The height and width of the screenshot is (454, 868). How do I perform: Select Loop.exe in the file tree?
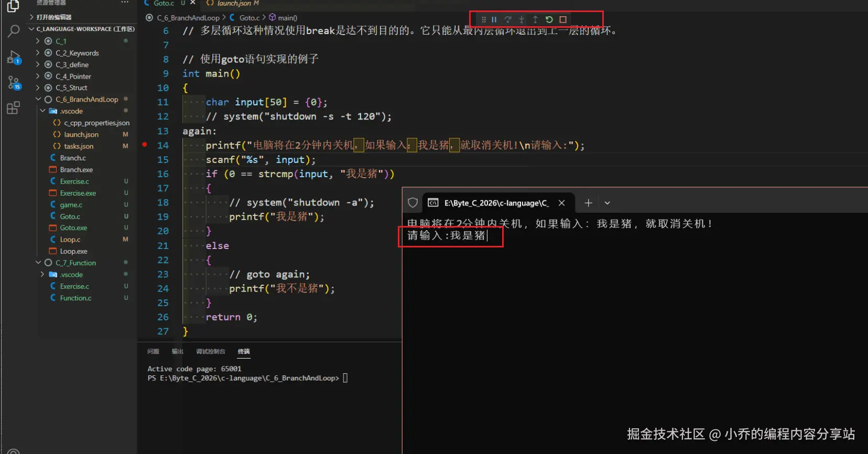pyautogui.click(x=73, y=251)
